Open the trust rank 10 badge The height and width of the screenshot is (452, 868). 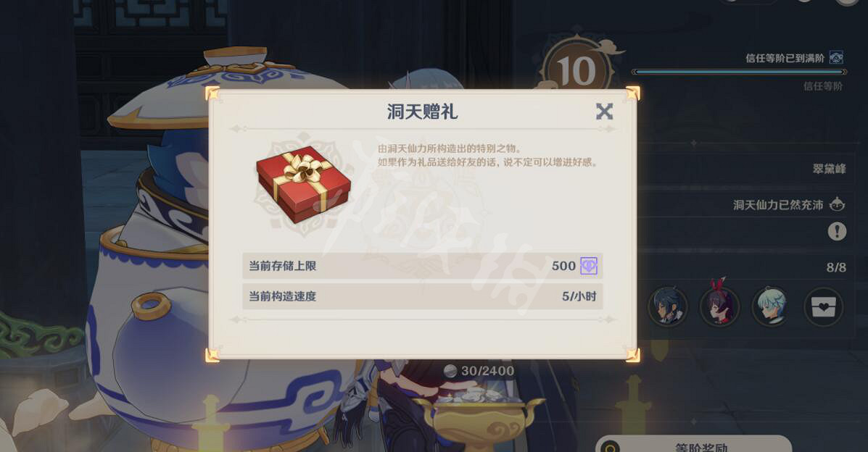point(576,70)
